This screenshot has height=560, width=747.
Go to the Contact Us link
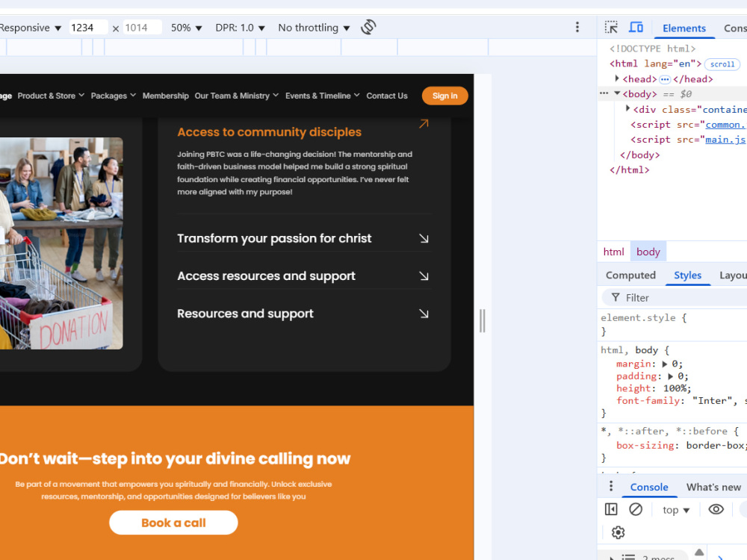[x=387, y=96]
